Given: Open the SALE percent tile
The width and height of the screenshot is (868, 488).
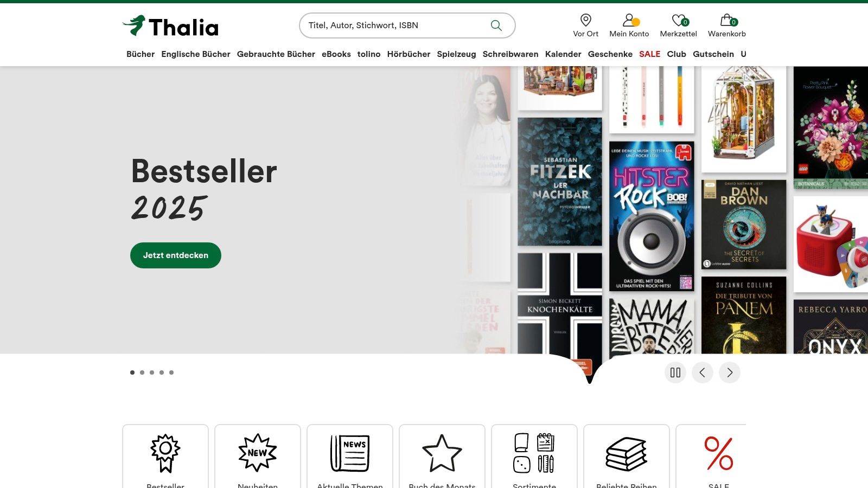Looking at the screenshot, I should coord(711,457).
